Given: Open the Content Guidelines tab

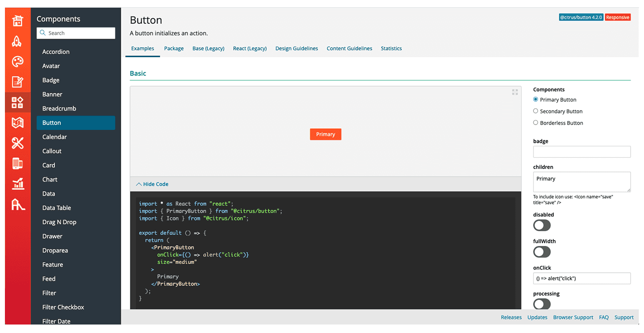Looking at the screenshot, I should [349, 48].
